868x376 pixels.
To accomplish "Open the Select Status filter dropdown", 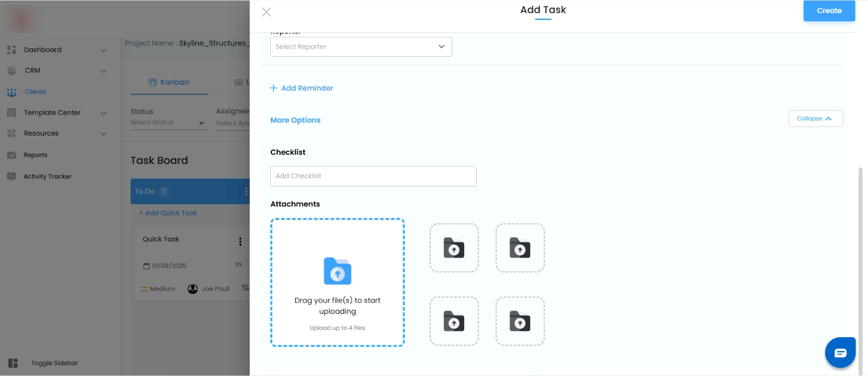I will pyautogui.click(x=168, y=123).
